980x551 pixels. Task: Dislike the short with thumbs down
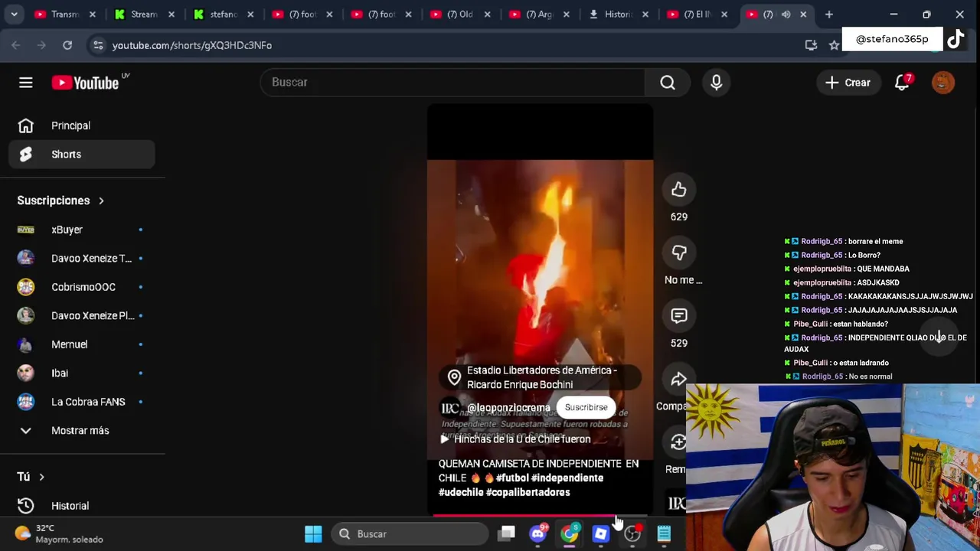pyautogui.click(x=679, y=253)
